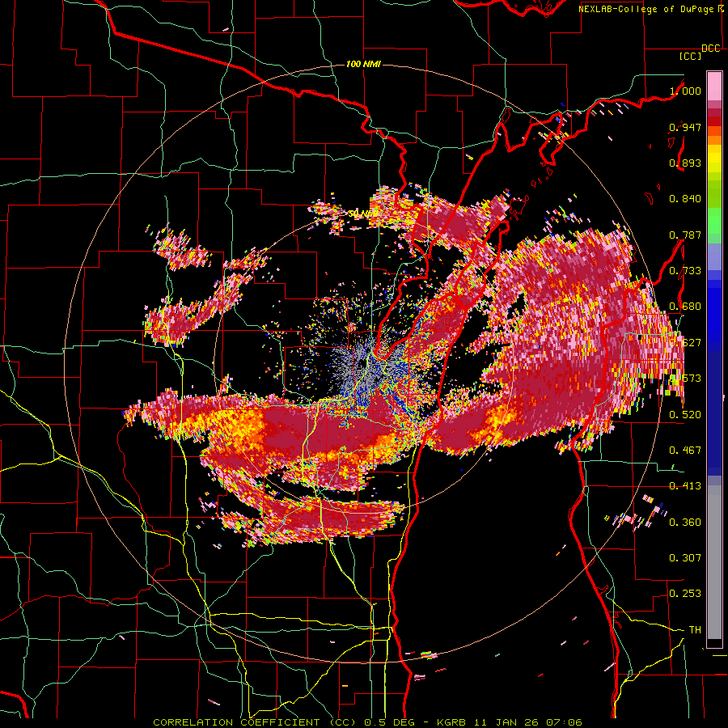Select the 0.787 scale label
This screenshot has height=728, width=728.
click(685, 235)
